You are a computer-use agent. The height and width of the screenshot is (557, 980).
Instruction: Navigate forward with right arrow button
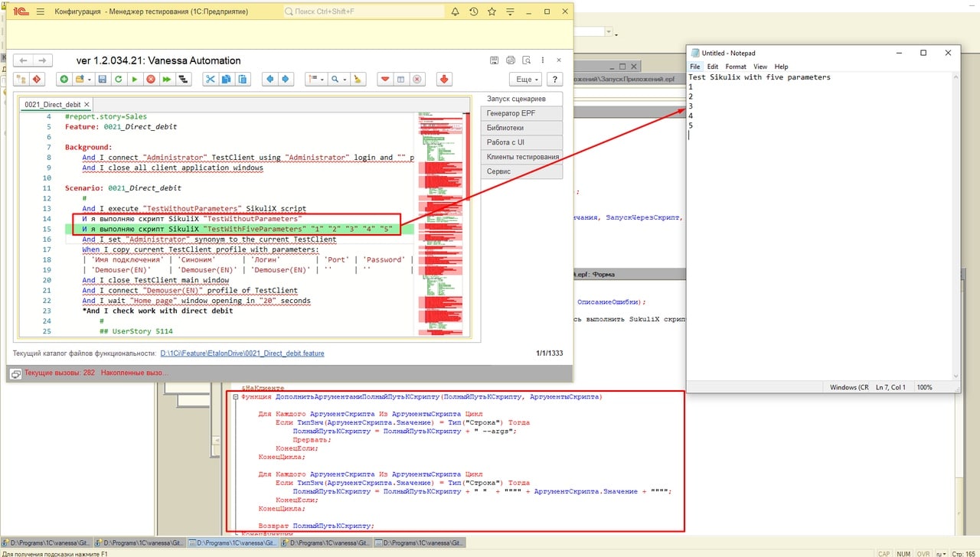pos(43,60)
